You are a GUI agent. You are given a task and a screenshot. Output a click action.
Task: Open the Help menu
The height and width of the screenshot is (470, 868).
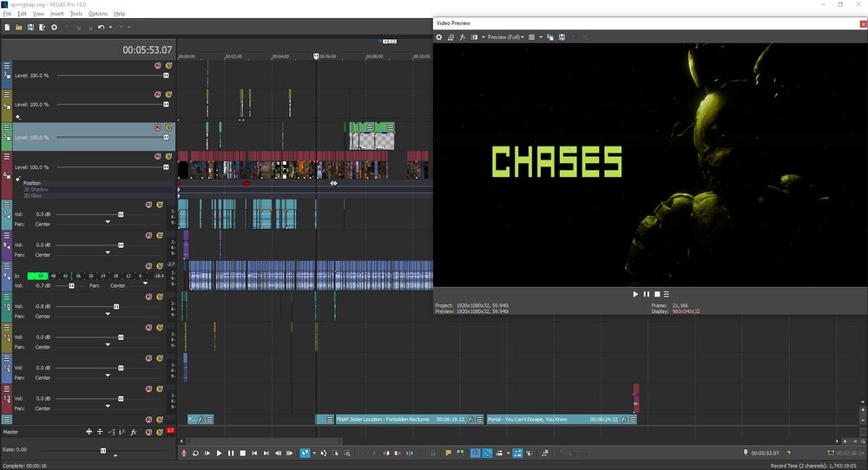coord(120,13)
